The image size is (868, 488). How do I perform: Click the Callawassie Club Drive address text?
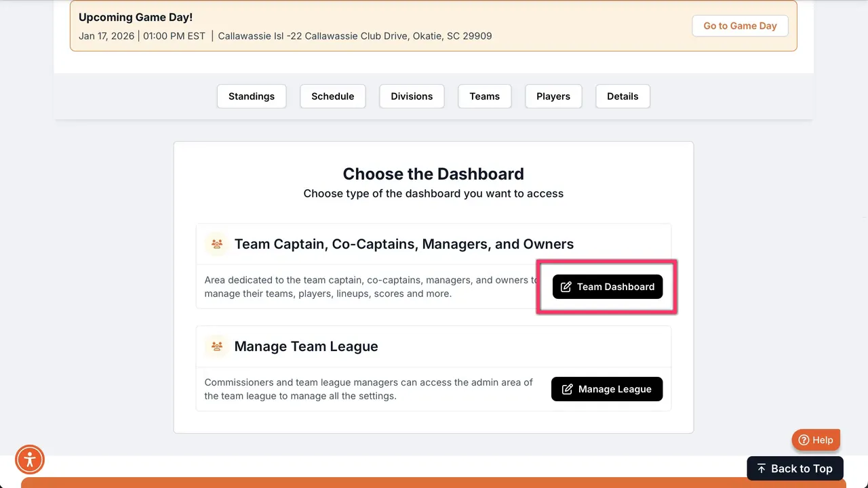click(x=355, y=36)
